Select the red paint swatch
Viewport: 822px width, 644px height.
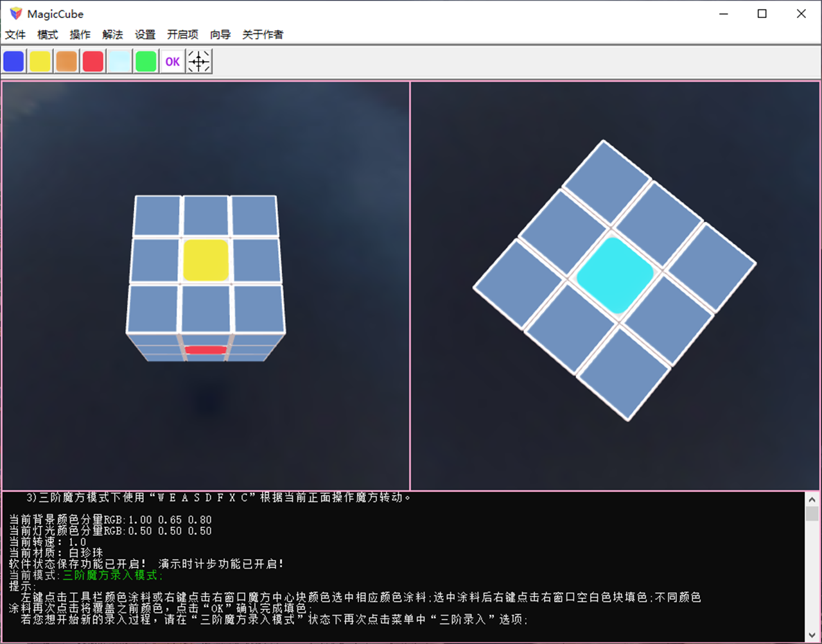coord(92,61)
